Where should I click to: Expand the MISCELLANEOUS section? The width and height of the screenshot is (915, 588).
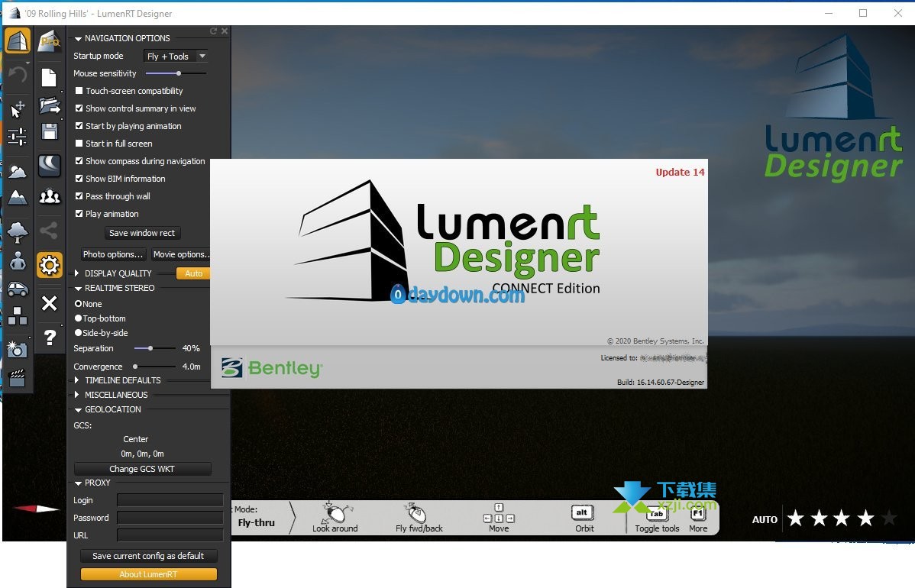pos(77,395)
